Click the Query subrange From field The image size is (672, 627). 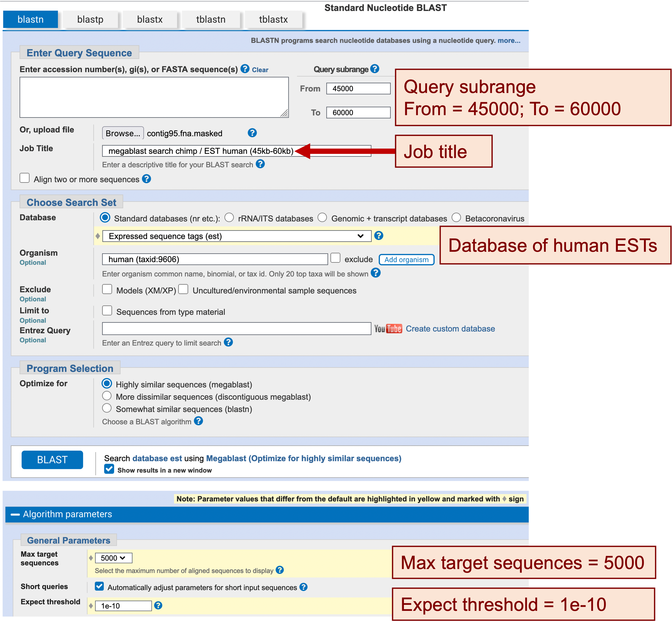[358, 88]
